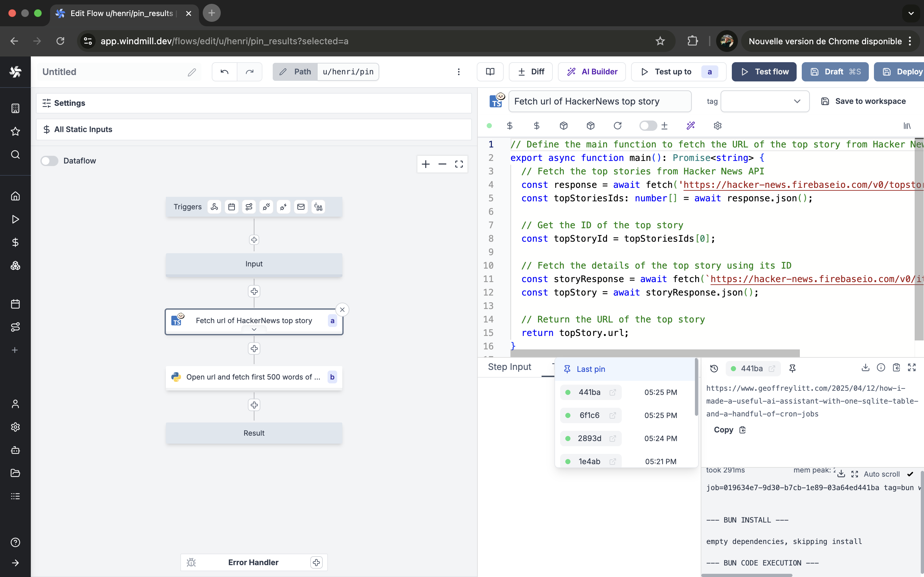This screenshot has width=924, height=577.
Task: Switch to the Step Input tab
Action: click(x=509, y=367)
